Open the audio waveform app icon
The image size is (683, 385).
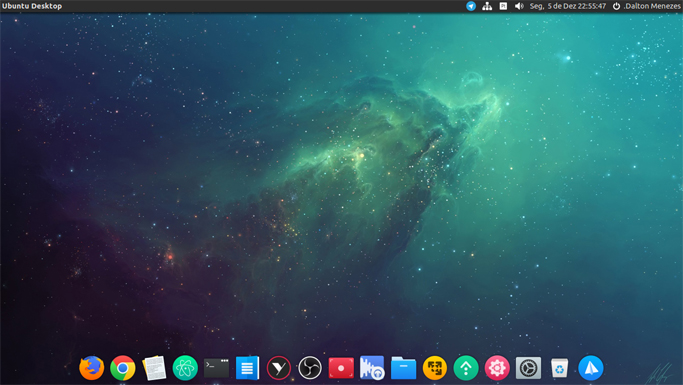pyautogui.click(x=372, y=368)
